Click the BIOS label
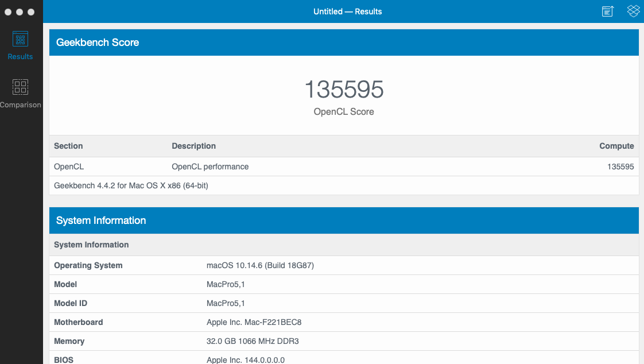 pyautogui.click(x=64, y=360)
